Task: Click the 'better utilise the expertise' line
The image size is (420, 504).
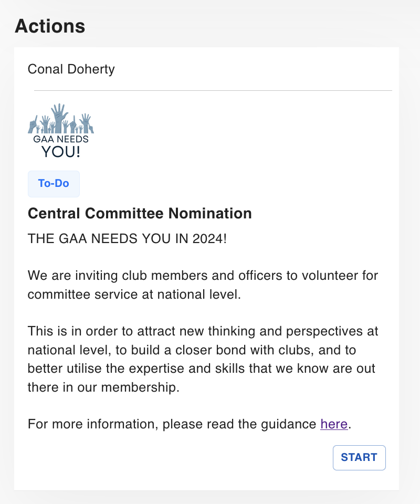Action: pos(202,369)
